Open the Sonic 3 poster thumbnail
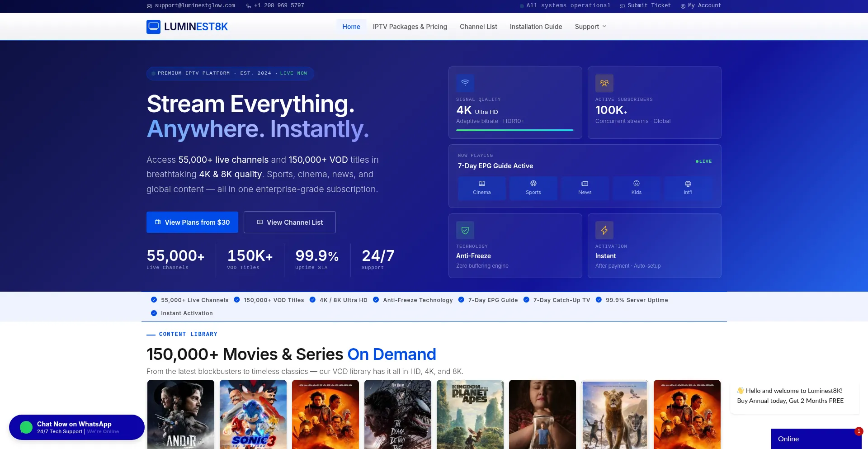 pos(253,415)
